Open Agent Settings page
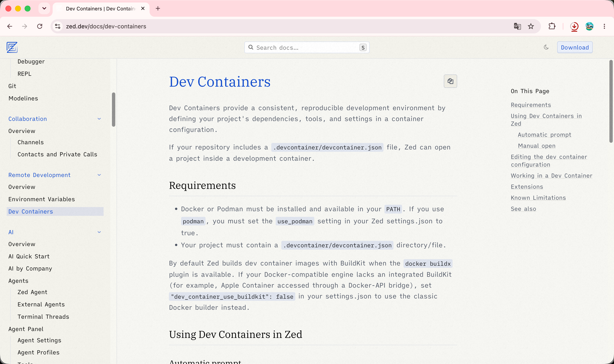 [39, 340]
